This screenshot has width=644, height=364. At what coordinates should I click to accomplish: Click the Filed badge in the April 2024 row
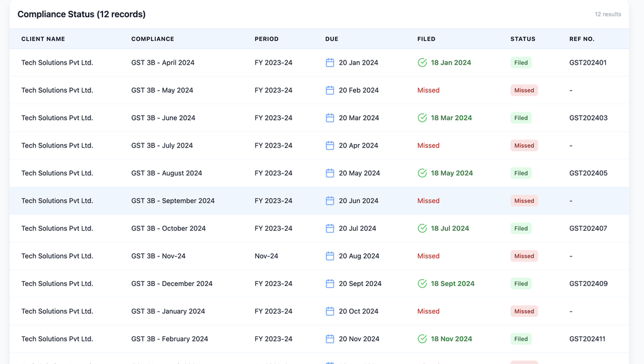521,63
